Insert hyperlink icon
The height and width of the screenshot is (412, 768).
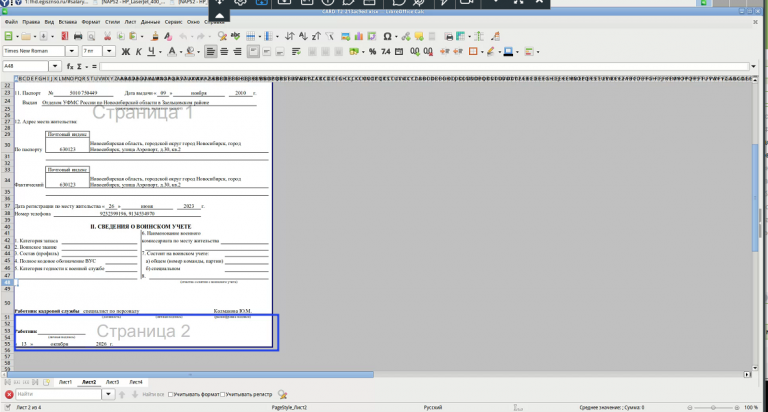click(406, 36)
